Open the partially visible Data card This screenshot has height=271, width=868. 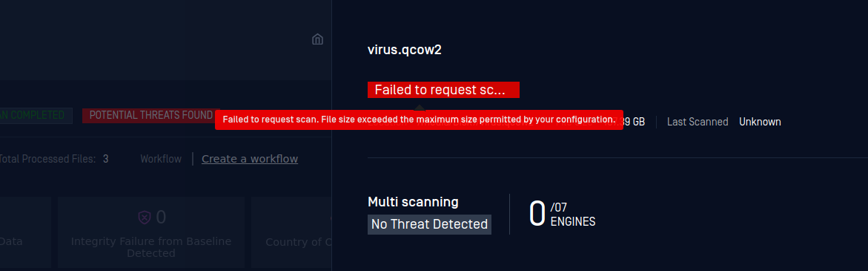(25, 232)
